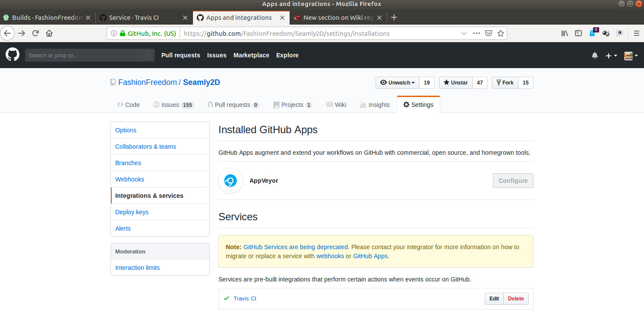
Task: Expand the URL bar history dropdown arrow
Action: click(464, 33)
